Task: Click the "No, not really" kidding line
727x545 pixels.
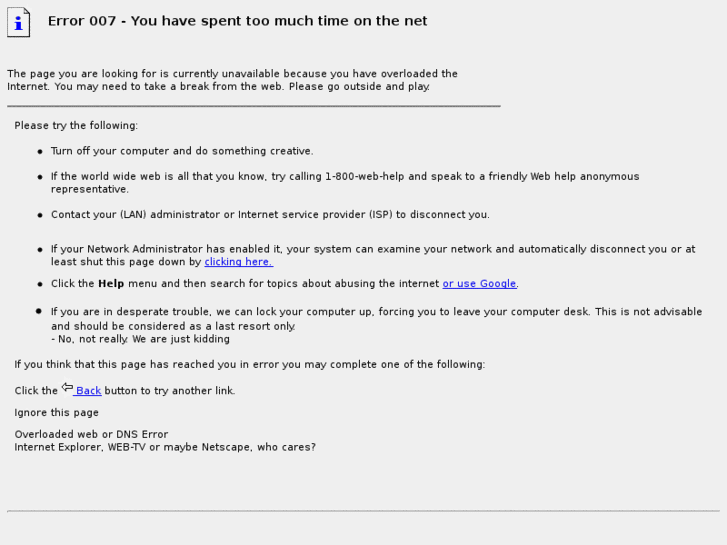Action: (x=140, y=339)
